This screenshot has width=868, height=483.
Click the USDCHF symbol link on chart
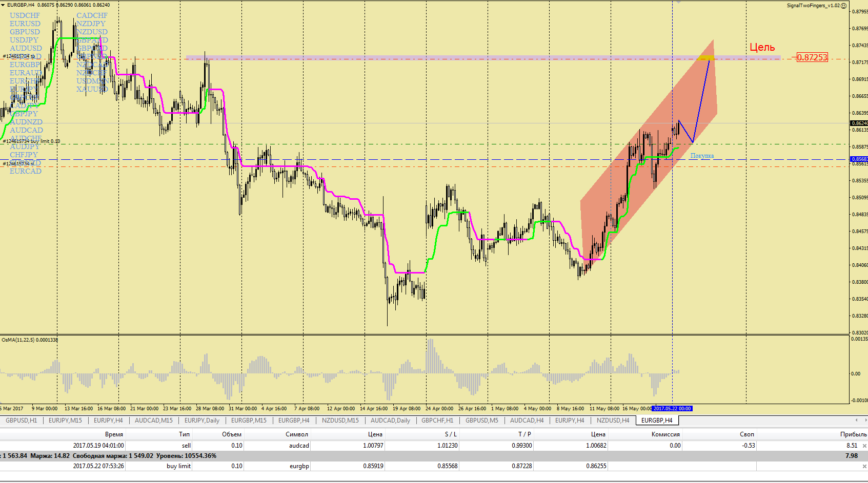(x=25, y=16)
